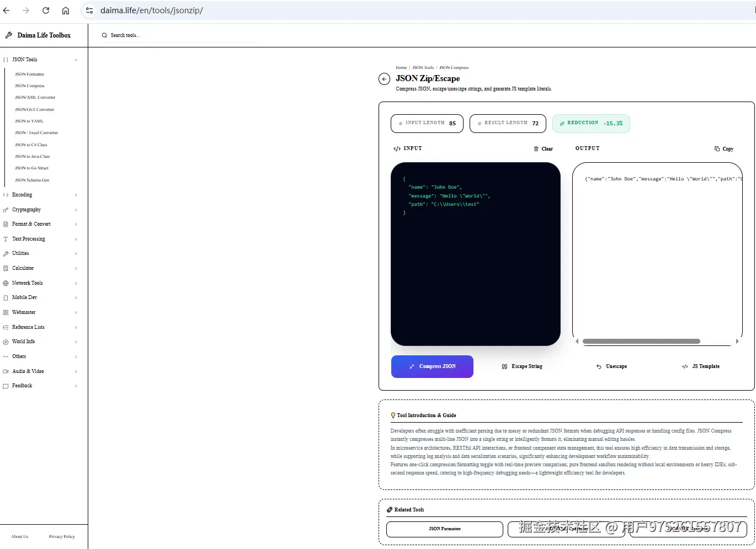
Task: View site information icon in address bar
Action: 89,10
